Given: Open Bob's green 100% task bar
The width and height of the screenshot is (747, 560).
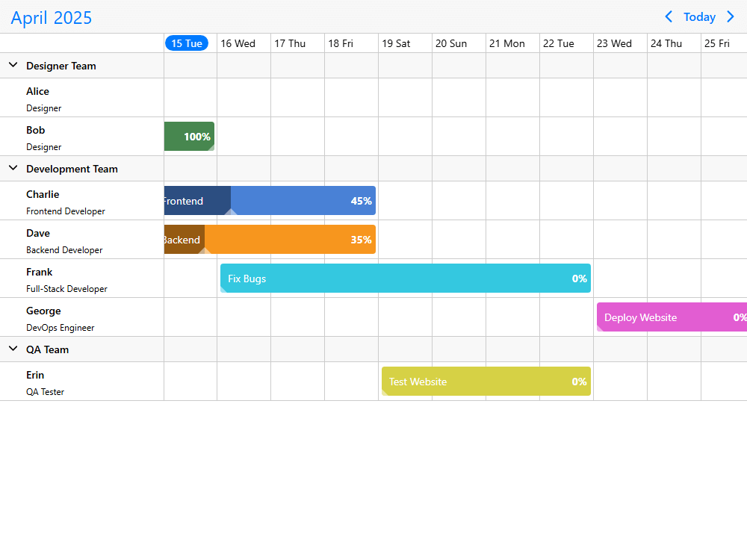Looking at the screenshot, I should pyautogui.click(x=189, y=136).
